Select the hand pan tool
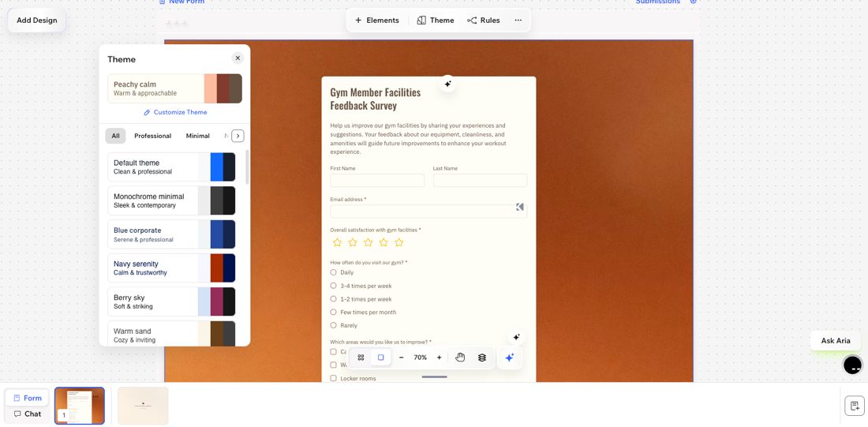The image size is (868, 427). point(460,358)
